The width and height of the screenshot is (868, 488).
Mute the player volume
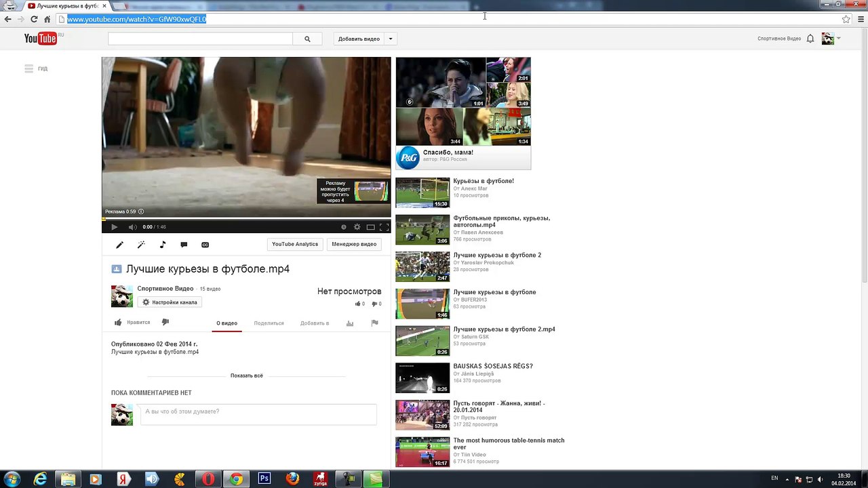(x=133, y=227)
